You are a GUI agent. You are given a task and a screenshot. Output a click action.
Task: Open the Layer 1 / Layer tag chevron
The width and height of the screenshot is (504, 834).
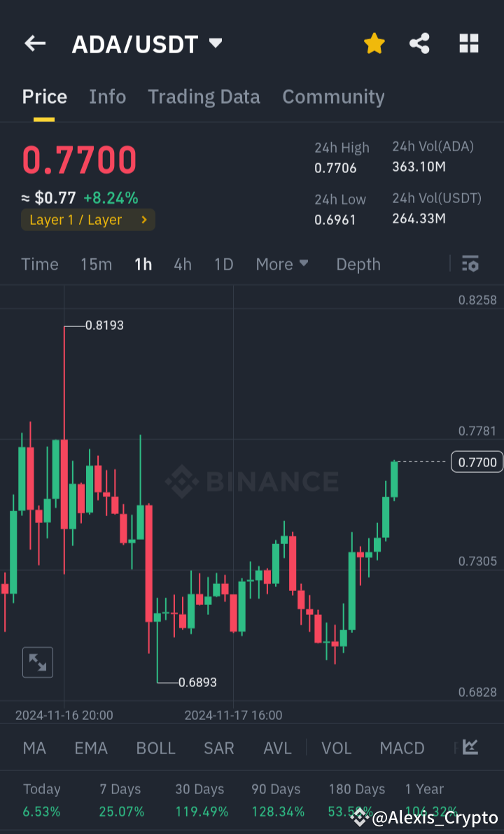pos(145,219)
